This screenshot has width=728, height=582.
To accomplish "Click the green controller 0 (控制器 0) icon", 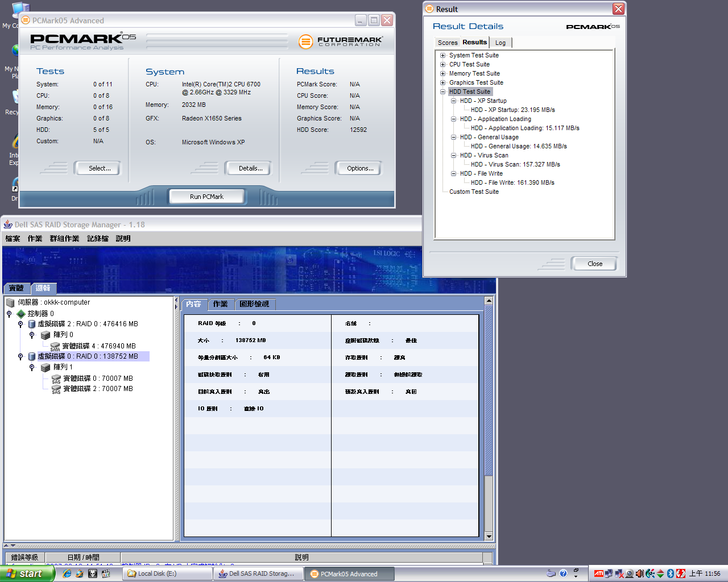I will [21, 314].
